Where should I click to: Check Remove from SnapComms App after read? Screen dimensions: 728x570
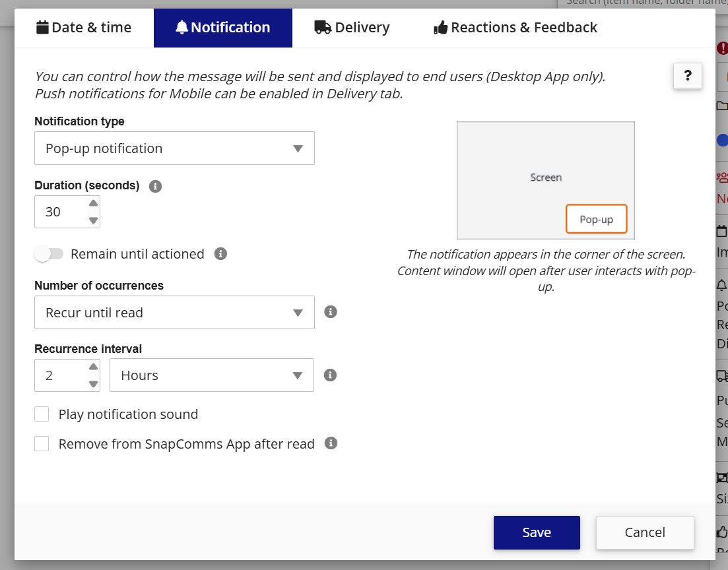pos(42,443)
